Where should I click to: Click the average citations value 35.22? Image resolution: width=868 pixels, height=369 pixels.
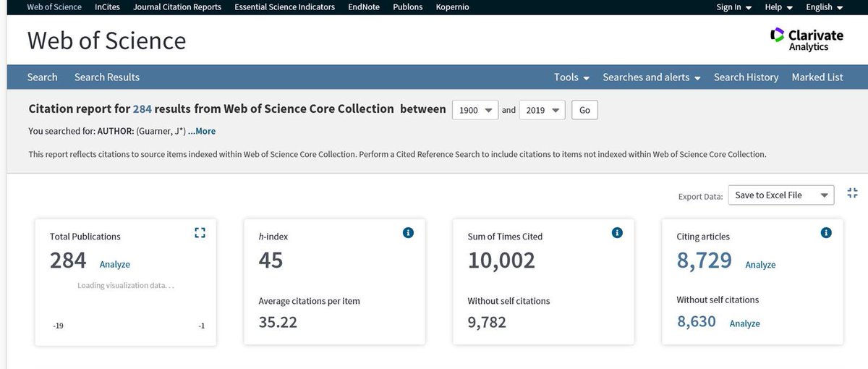tap(278, 322)
